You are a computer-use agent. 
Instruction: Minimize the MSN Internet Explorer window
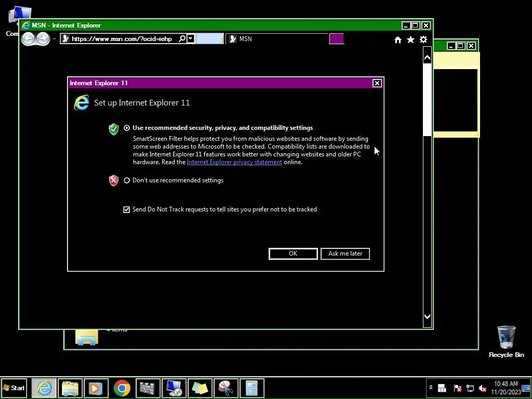(406, 25)
